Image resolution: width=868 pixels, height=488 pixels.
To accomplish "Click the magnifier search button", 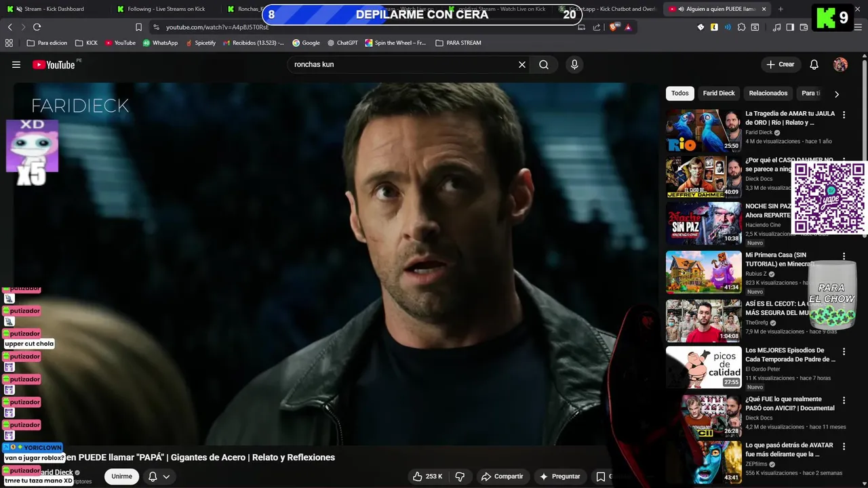I will [544, 64].
